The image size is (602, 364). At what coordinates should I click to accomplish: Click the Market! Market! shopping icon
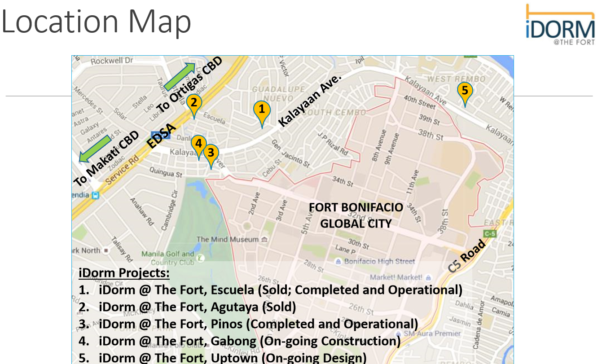tap(428, 277)
